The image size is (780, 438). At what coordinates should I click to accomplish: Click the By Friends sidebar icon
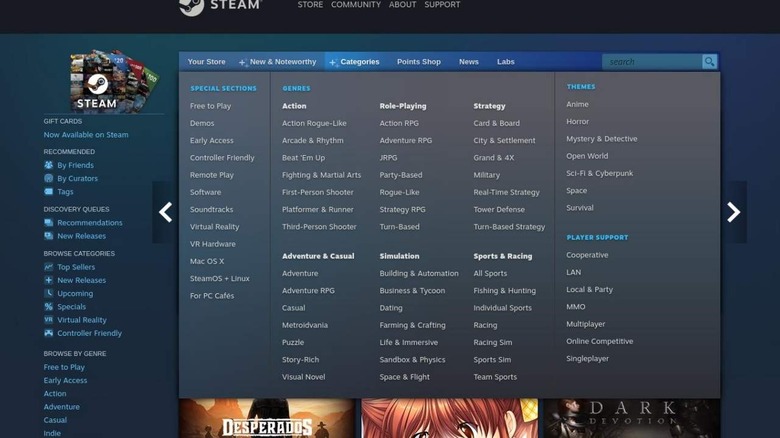click(48, 165)
